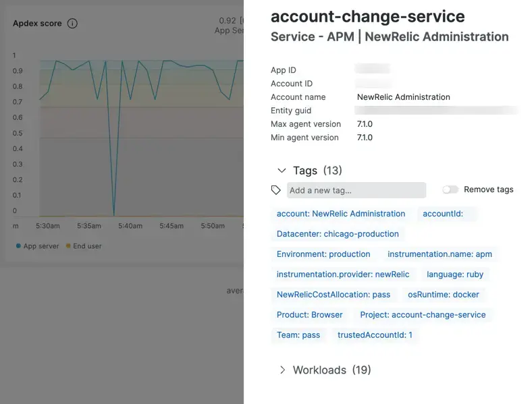Select the account: NewRelic Administration tag
The width and height of the screenshot is (532, 404).
341,214
